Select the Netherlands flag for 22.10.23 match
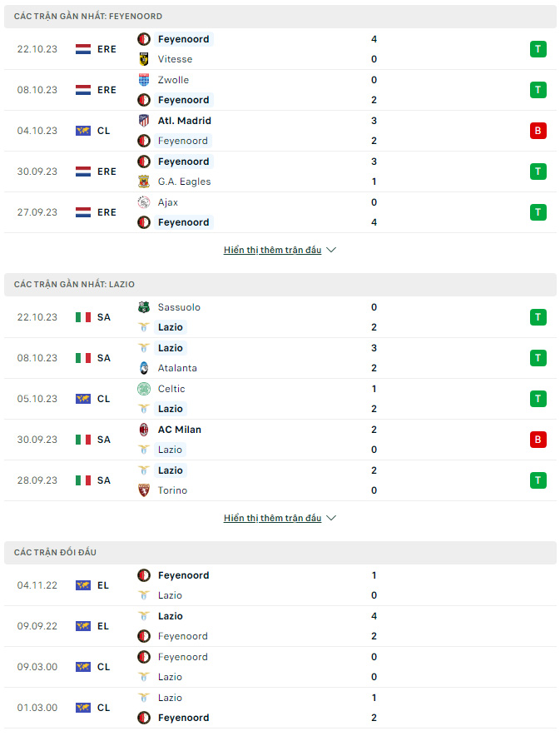The image size is (560, 736). click(x=83, y=49)
